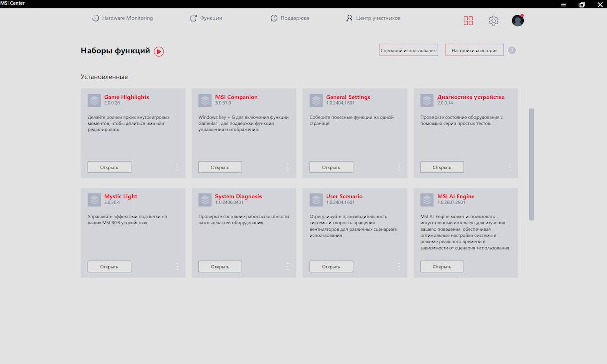
Task: Open settings via the gear icon
Action: tap(493, 21)
